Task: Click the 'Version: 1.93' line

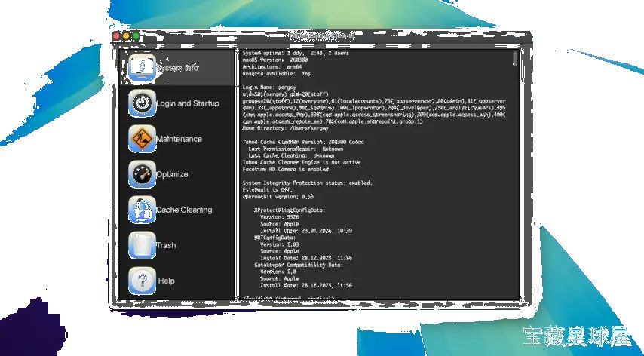Action: (x=280, y=244)
